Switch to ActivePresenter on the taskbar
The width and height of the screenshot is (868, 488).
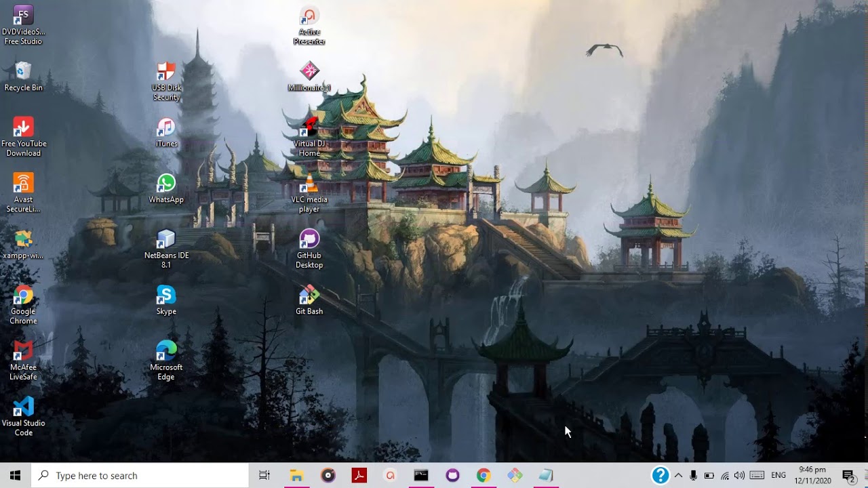pos(390,475)
